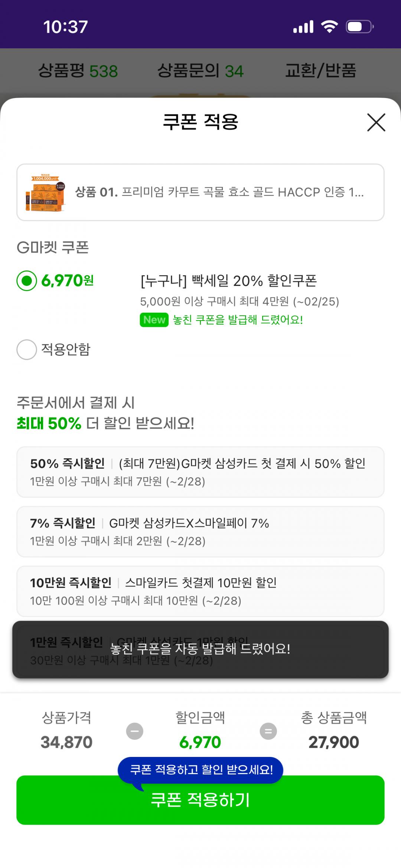Tap the 7% 즉시할인 스마일페이 offer card

point(200,531)
